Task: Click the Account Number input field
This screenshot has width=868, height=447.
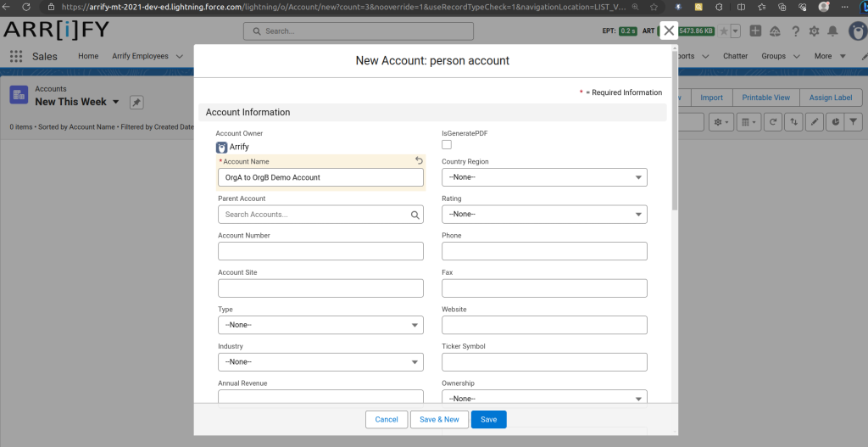Action: [320, 251]
